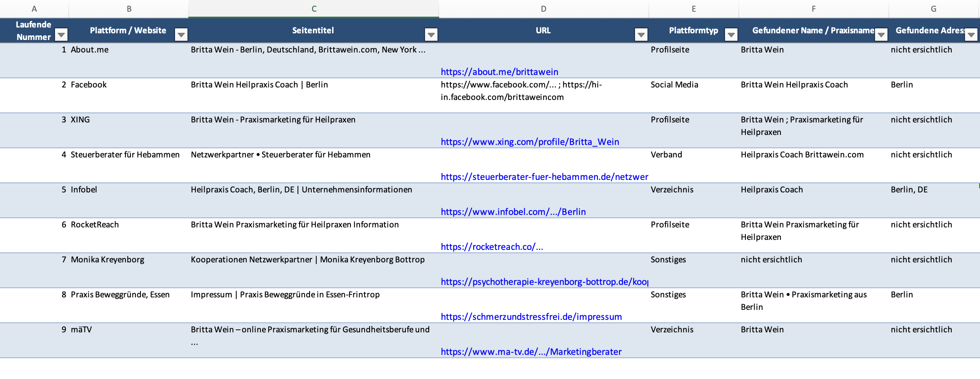Expand the Plattformtyp filter dropdown

(731, 35)
